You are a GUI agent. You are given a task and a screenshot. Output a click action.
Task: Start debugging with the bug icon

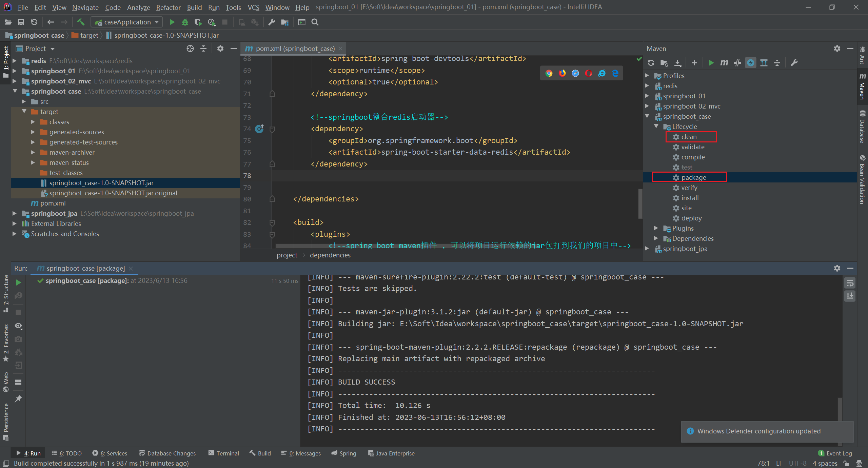[x=185, y=22]
